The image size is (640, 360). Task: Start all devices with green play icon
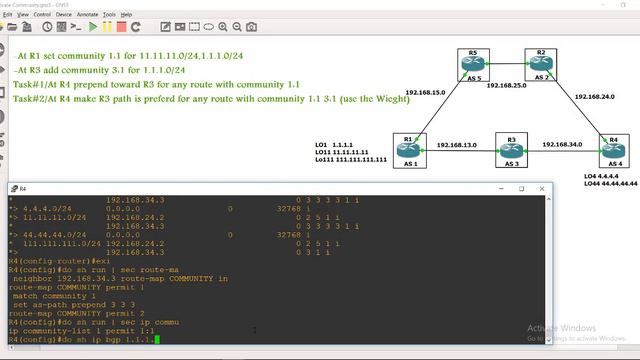point(93,27)
